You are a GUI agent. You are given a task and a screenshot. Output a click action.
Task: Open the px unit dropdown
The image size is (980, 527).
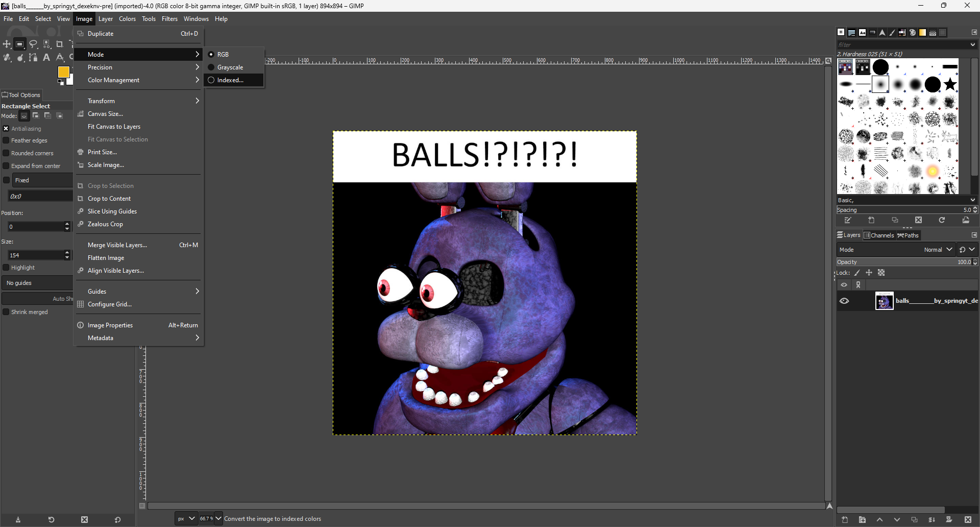[186, 518]
